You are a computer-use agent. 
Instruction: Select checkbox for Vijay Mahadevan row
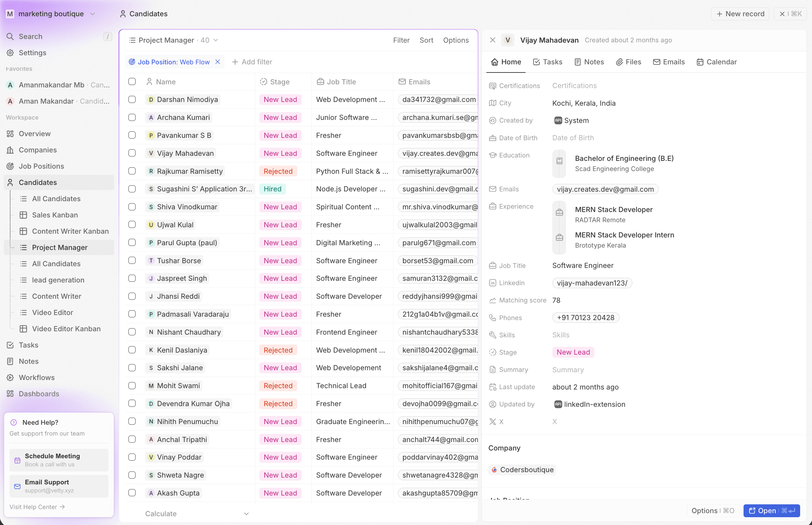coord(132,153)
